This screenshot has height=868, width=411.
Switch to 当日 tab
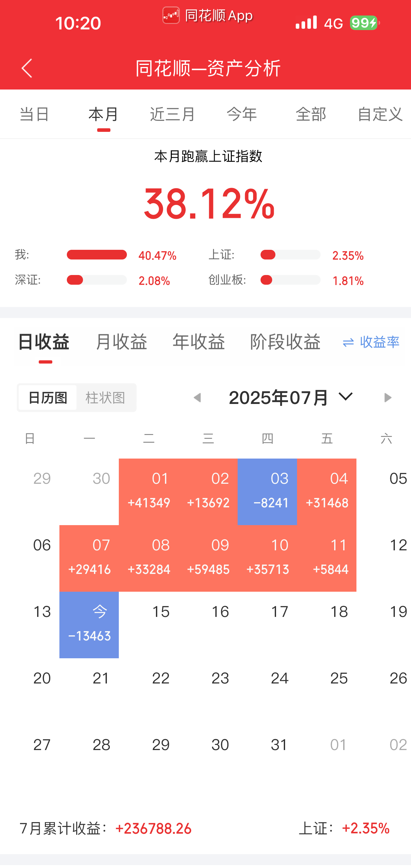pos(35,114)
